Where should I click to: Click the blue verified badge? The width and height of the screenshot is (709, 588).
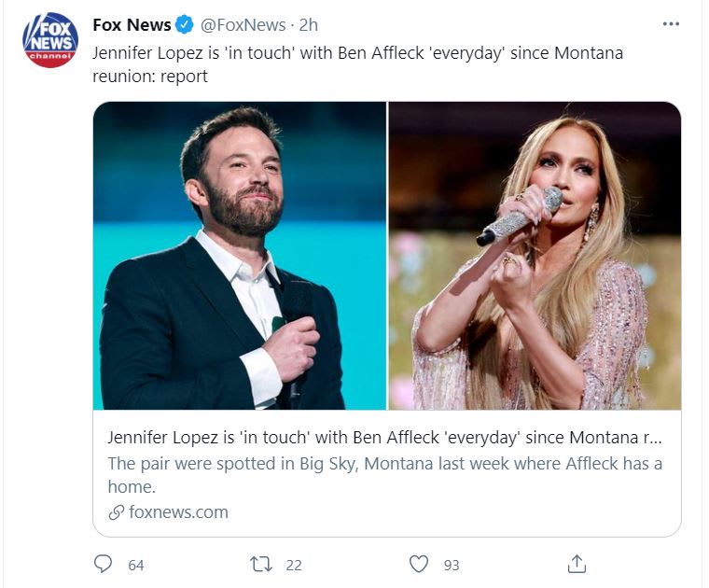click(185, 25)
